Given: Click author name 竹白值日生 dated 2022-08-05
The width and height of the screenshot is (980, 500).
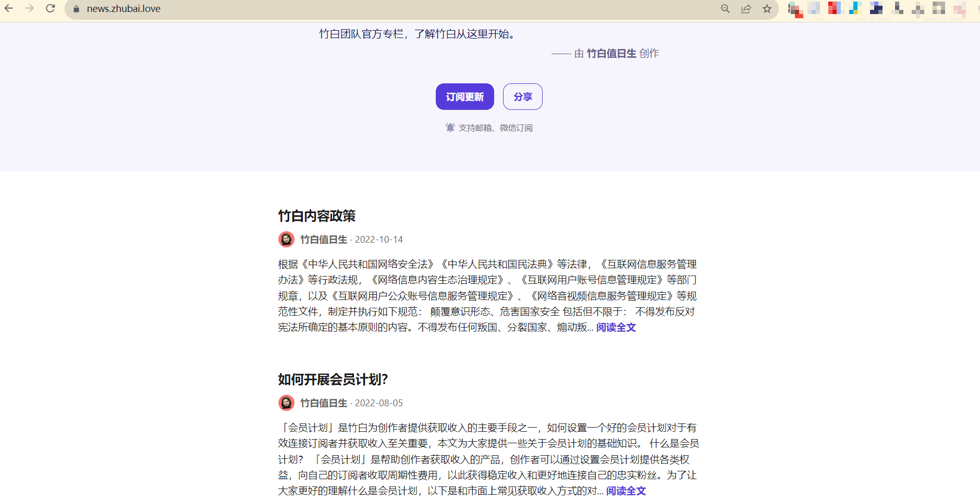Looking at the screenshot, I should [x=324, y=403].
